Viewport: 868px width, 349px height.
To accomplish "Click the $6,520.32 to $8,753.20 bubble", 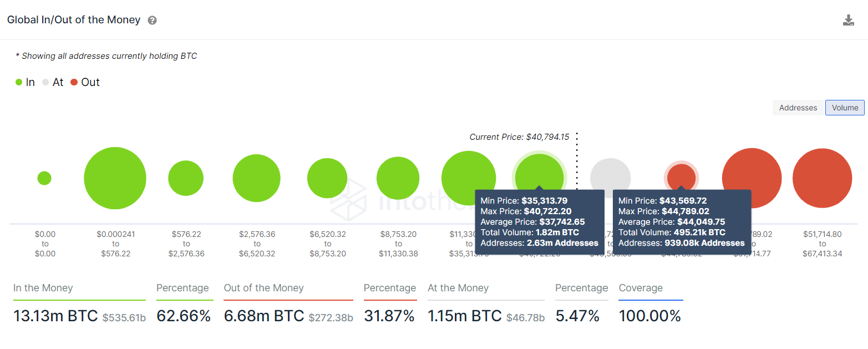I will pos(327,178).
